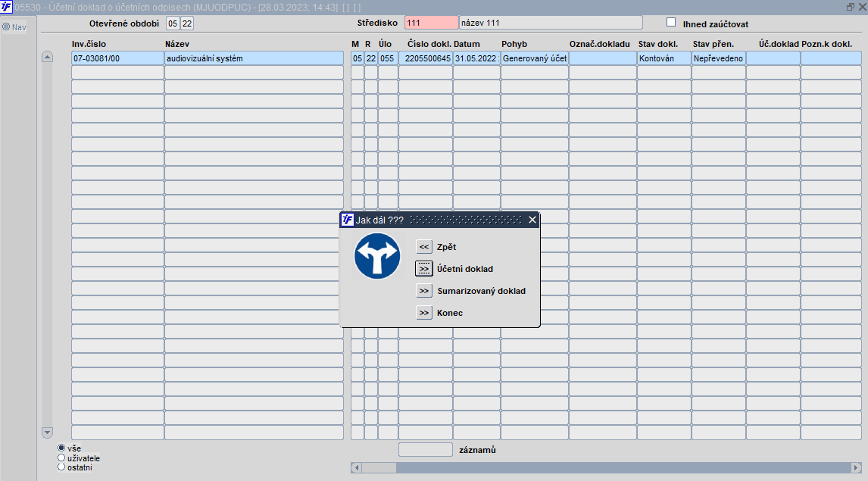Open the Nav panel item
868x481 pixels.
pyautogui.click(x=14, y=27)
